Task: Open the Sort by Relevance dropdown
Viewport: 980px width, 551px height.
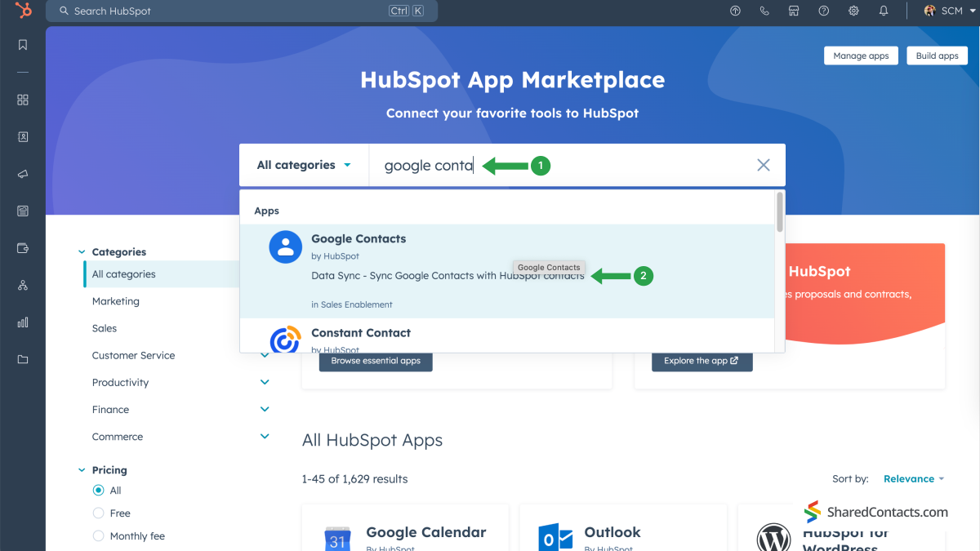Action: pyautogui.click(x=914, y=479)
